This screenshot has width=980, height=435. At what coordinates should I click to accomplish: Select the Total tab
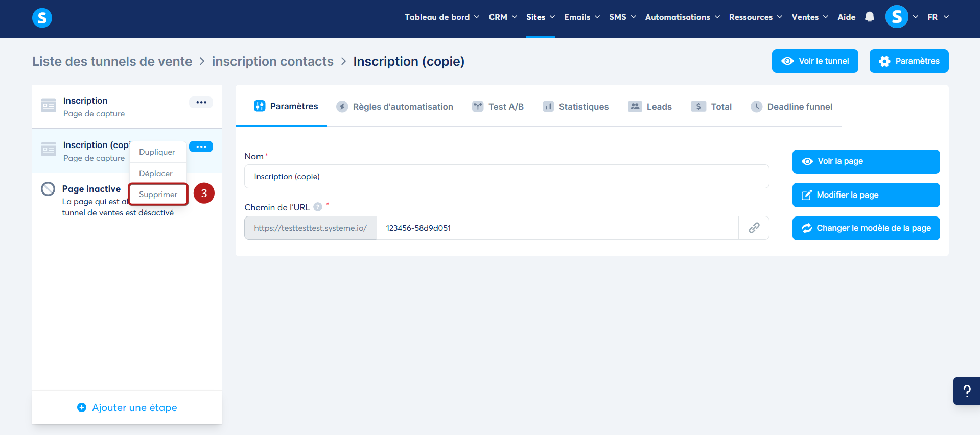711,106
